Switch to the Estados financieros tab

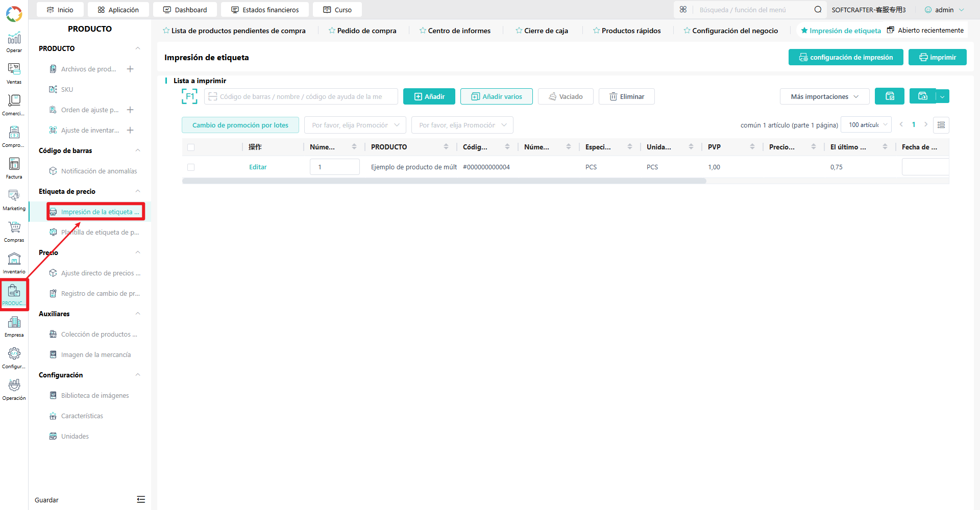coord(265,10)
